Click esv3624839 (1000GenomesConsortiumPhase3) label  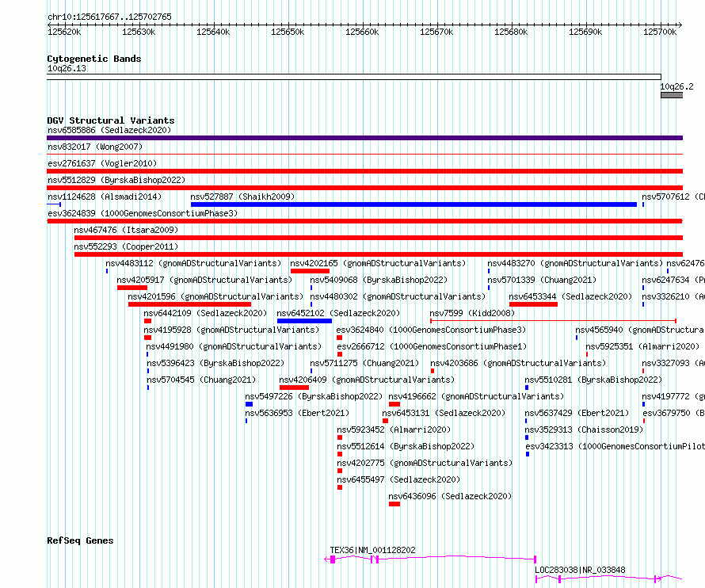coord(143,213)
